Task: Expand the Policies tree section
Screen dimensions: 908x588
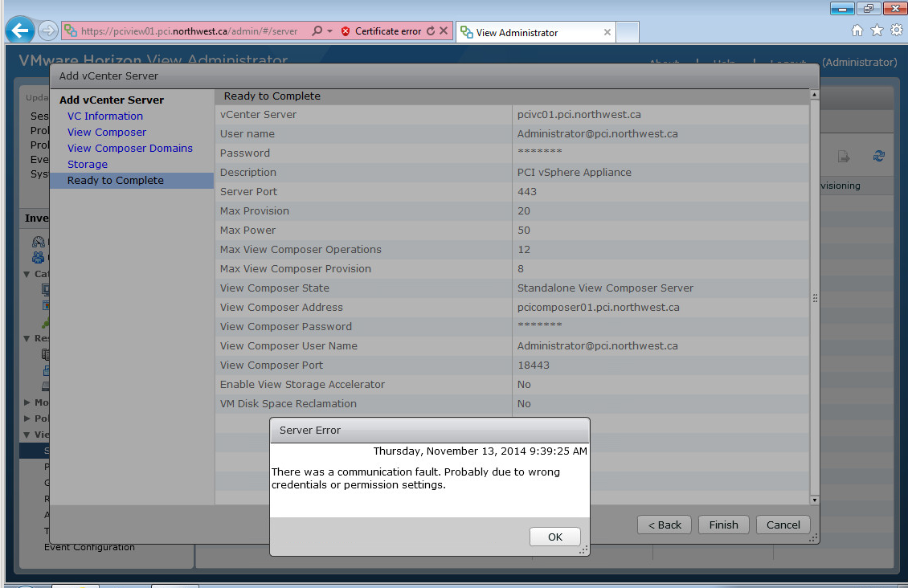Action: click(x=27, y=419)
